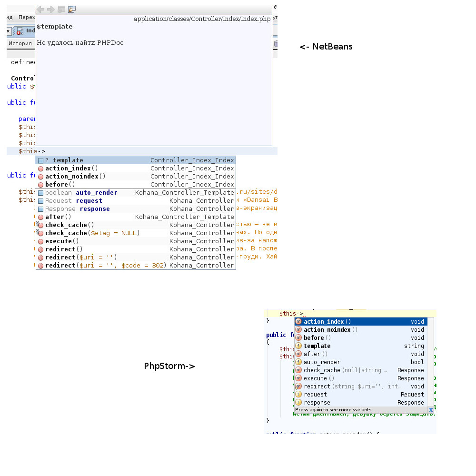Click the blue square icon beside auto_render

40,193
